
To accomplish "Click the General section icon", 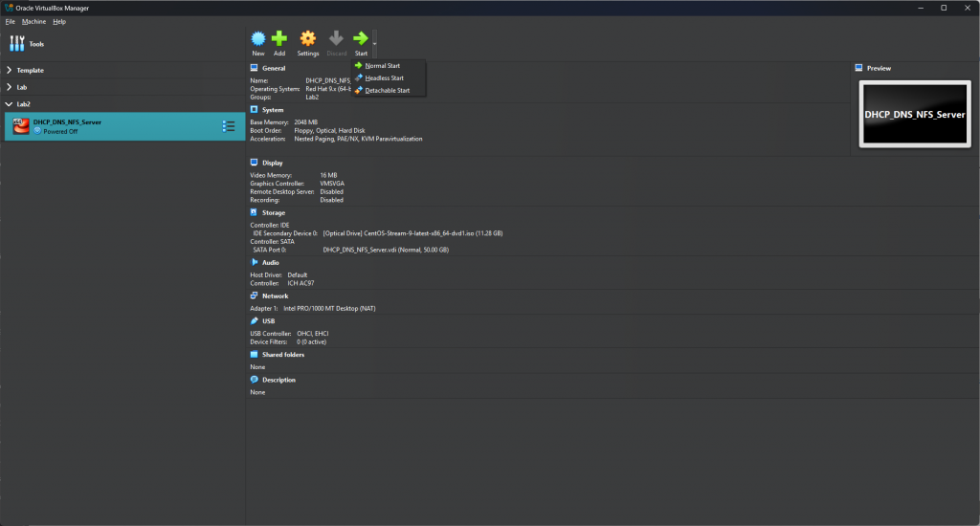I will click(254, 68).
